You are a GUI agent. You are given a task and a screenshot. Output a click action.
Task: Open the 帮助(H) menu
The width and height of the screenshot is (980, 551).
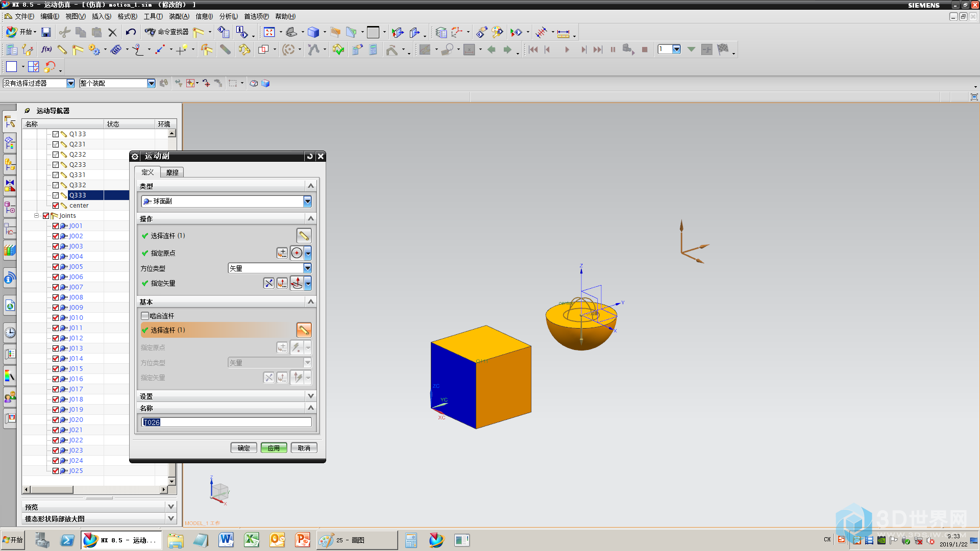285,16
